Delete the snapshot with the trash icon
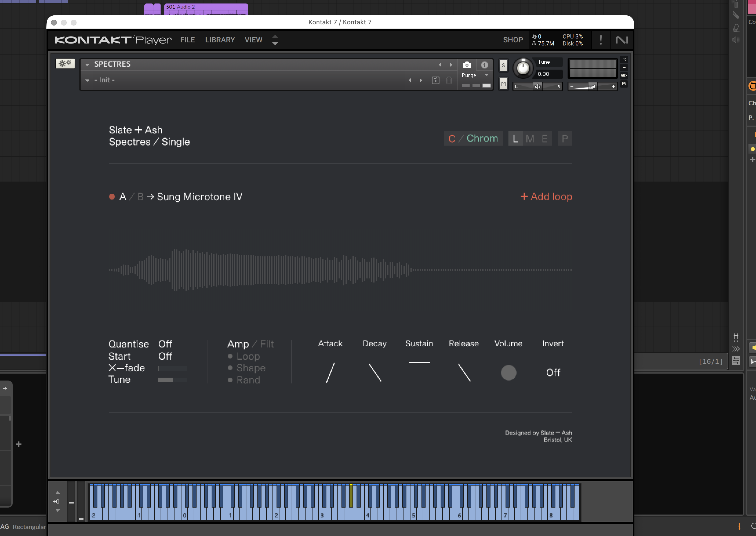This screenshot has width=756, height=536. pyautogui.click(x=449, y=80)
